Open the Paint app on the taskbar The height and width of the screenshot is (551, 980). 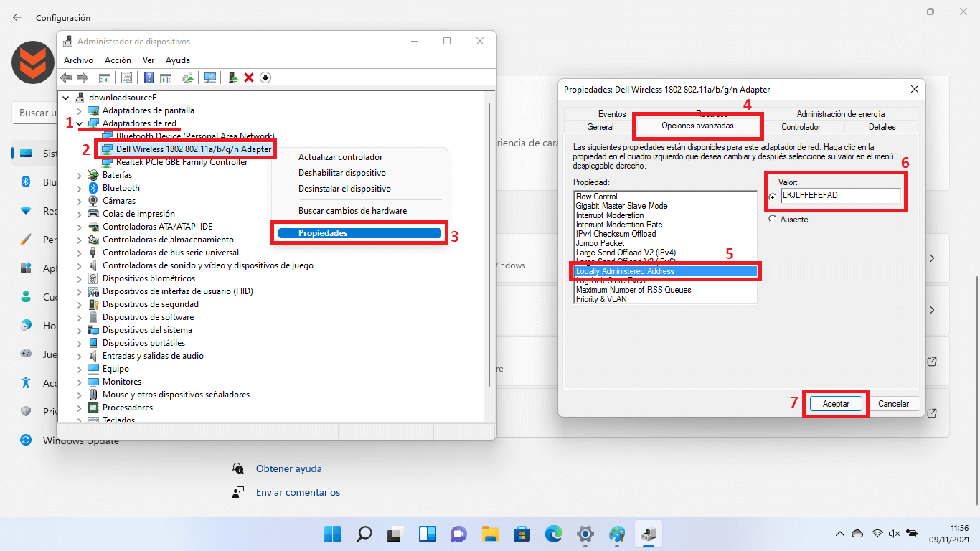coord(617,534)
